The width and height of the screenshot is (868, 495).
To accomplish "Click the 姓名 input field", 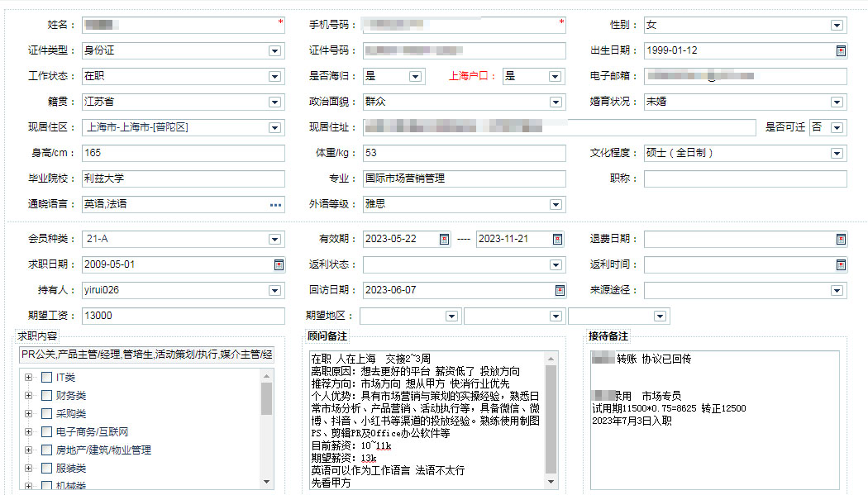I will point(184,25).
